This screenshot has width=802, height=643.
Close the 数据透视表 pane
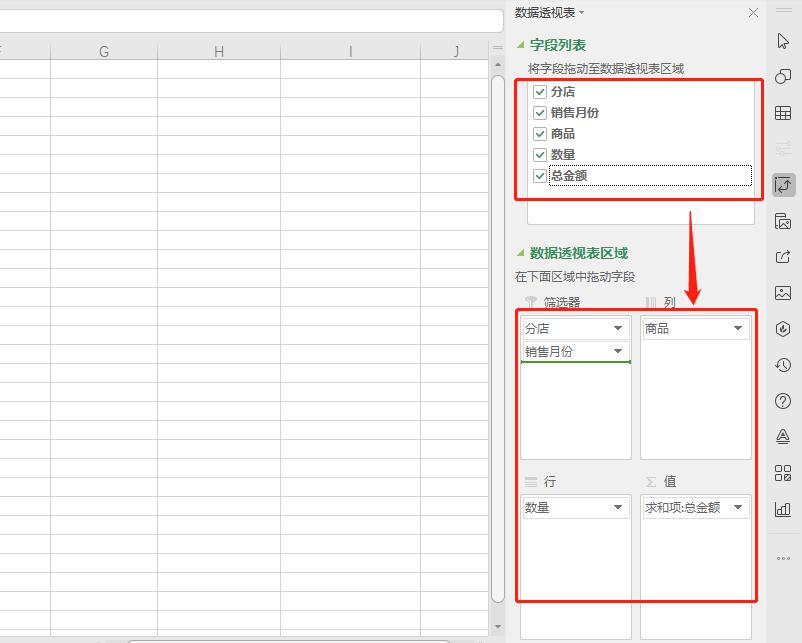[753, 13]
